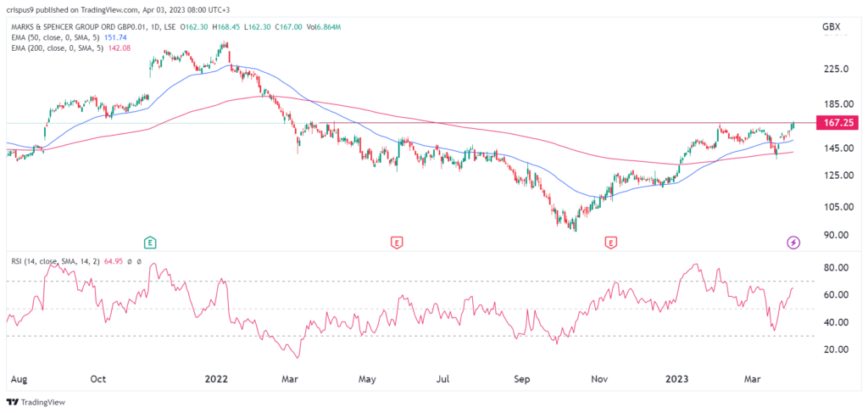Click the Jul label on time axis
The image size is (868, 413).
(x=443, y=379)
